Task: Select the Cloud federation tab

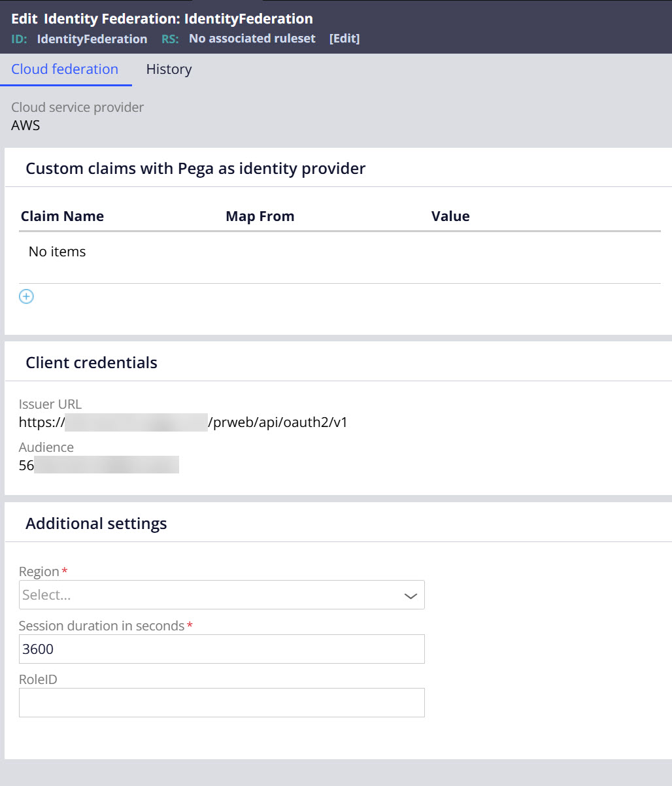Action: pos(65,69)
